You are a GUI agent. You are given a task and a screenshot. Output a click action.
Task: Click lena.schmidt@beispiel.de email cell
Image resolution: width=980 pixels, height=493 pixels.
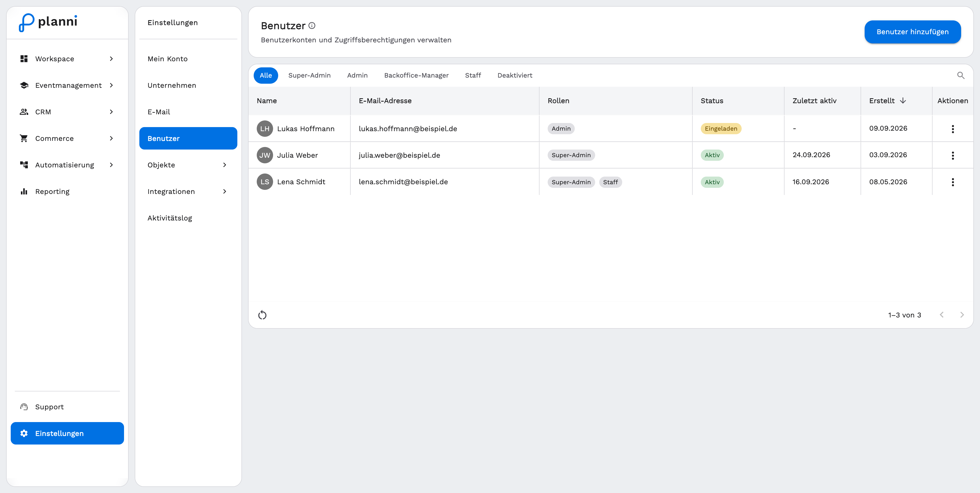pyautogui.click(x=444, y=182)
